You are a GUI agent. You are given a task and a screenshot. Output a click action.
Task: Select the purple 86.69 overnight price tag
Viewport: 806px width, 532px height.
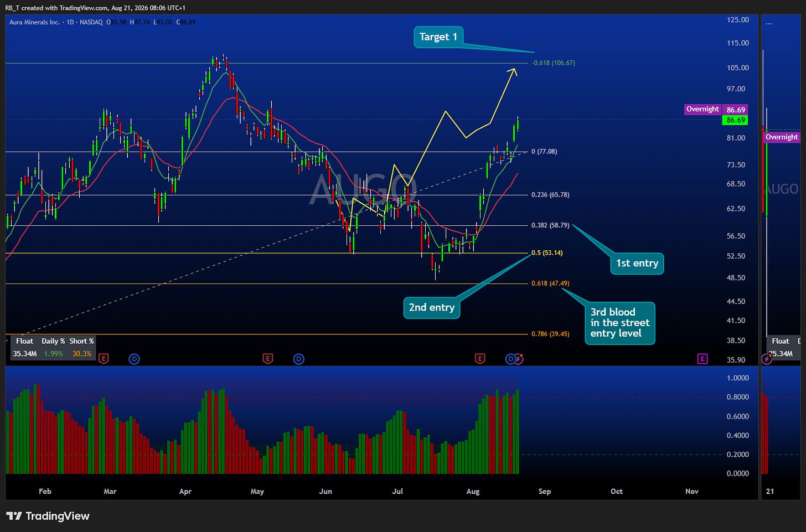736,110
